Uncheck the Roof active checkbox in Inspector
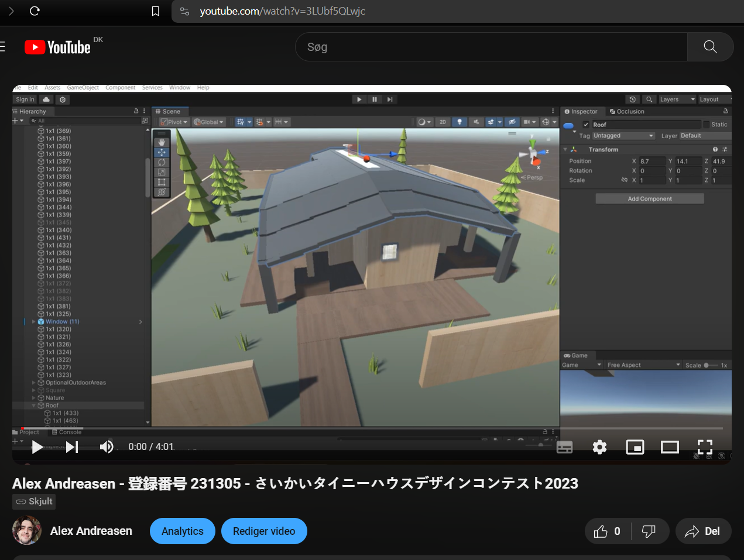This screenshot has width=744, height=560. click(586, 124)
